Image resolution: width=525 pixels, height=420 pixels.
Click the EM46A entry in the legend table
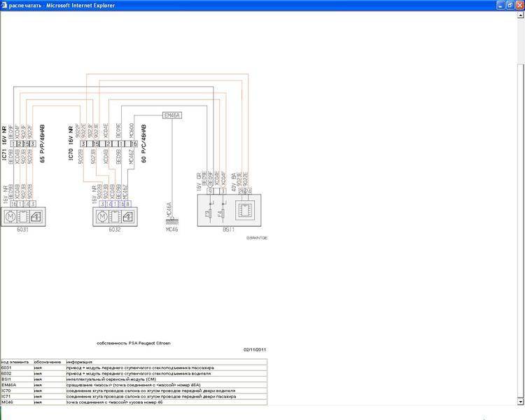click(x=133, y=383)
